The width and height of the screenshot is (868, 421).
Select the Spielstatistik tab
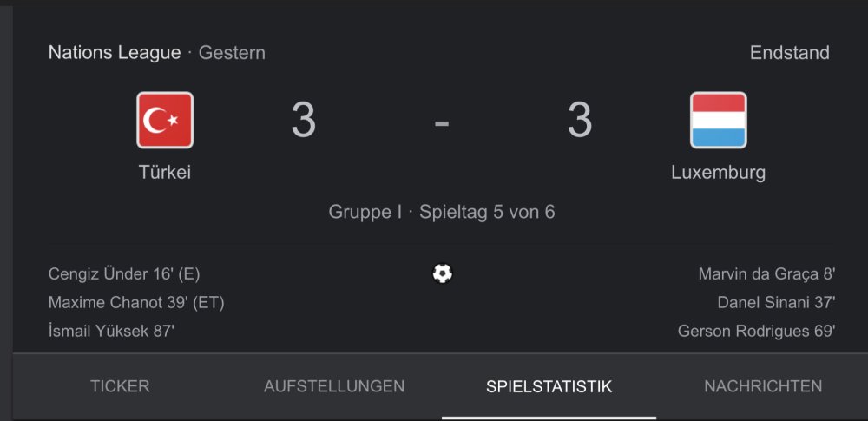tap(549, 386)
